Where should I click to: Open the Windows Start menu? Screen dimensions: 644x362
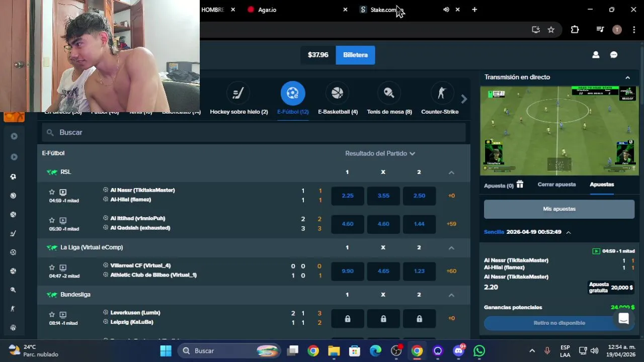tap(166, 350)
